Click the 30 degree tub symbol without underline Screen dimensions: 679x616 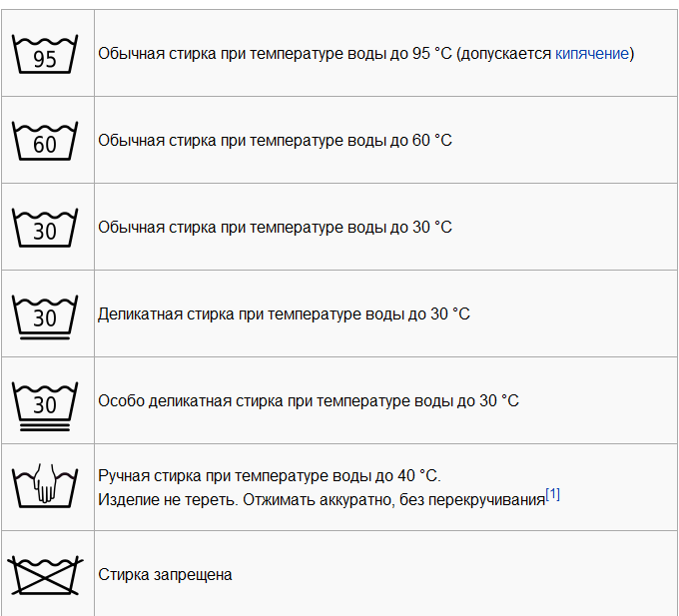[x=45, y=228]
